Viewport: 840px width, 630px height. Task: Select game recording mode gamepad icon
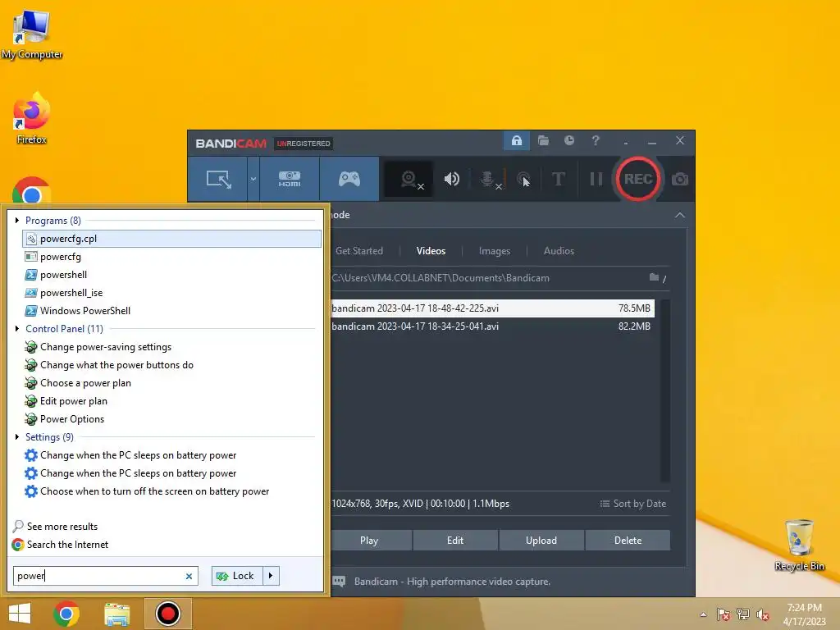(x=349, y=179)
